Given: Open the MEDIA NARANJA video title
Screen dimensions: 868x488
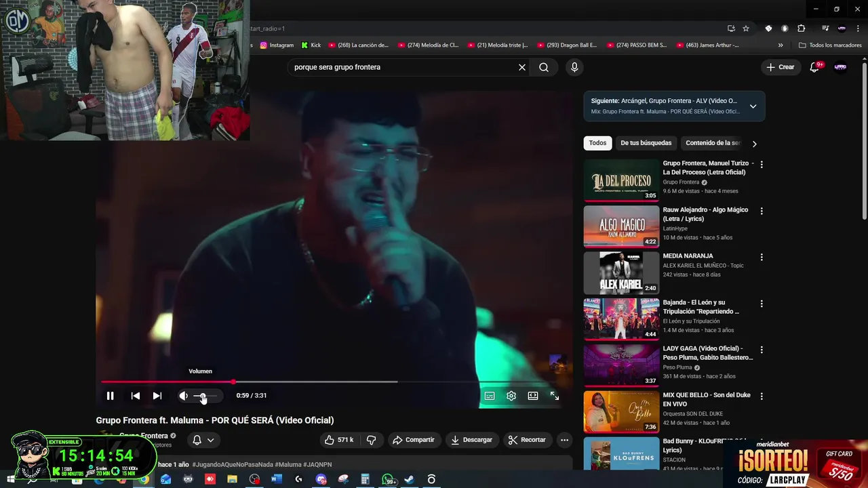Looking at the screenshot, I should [688, 256].
